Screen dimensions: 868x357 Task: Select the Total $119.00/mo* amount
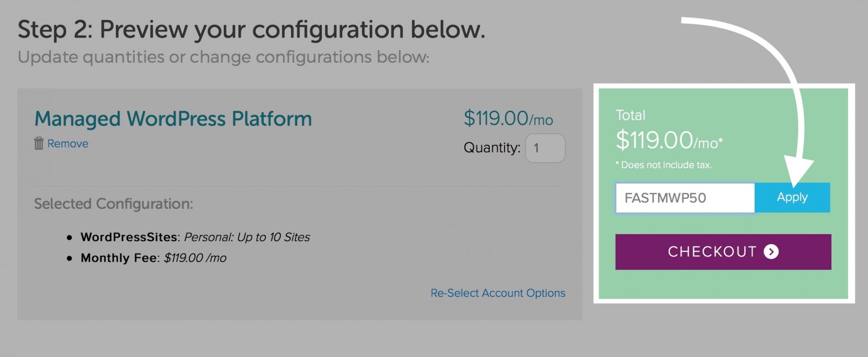click(669, 141)
